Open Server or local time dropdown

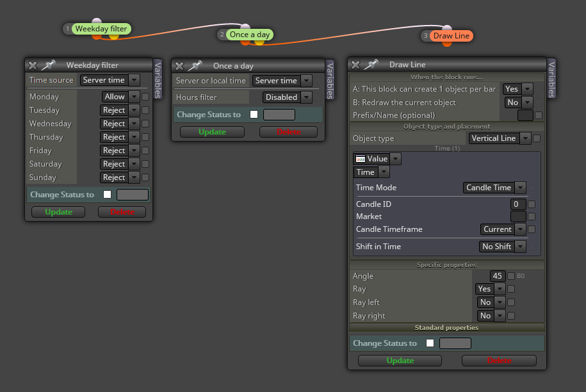click(282, 81)
